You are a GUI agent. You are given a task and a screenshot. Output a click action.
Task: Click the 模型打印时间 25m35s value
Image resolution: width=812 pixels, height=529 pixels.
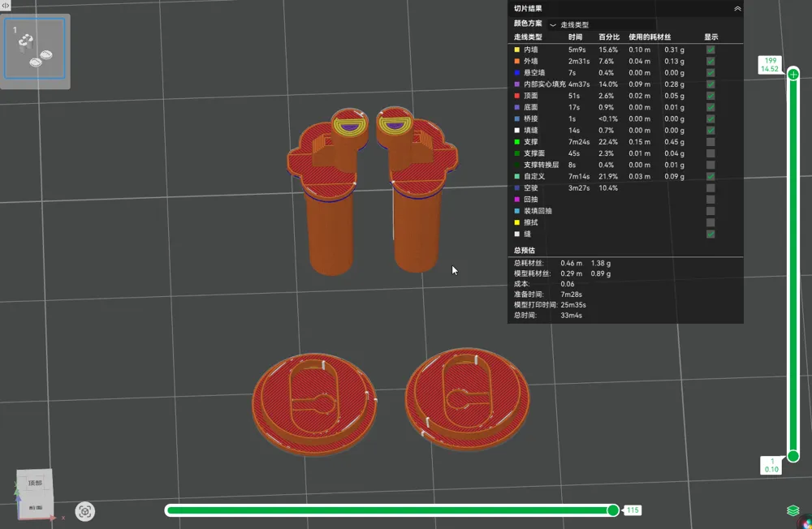click(x=573, y=305)
